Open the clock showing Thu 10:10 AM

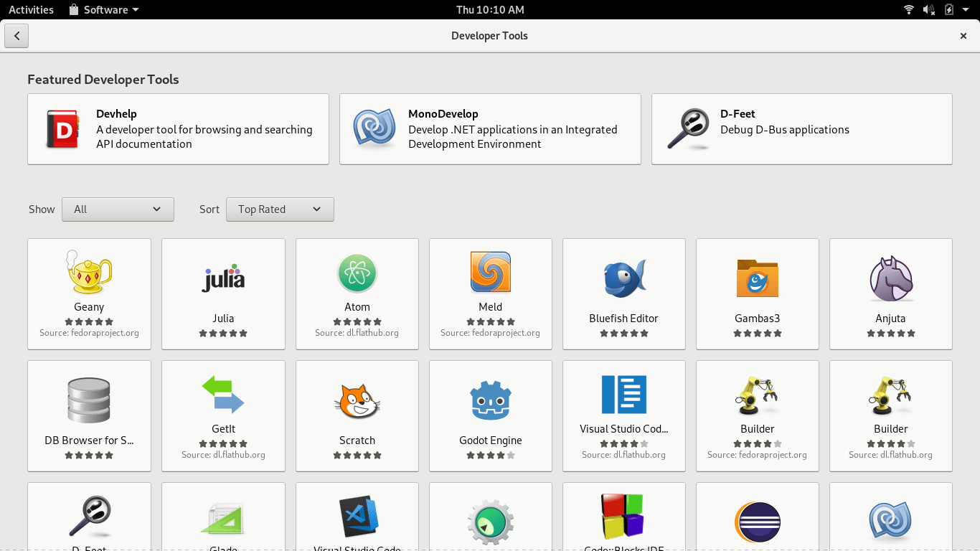pos(490,9)
